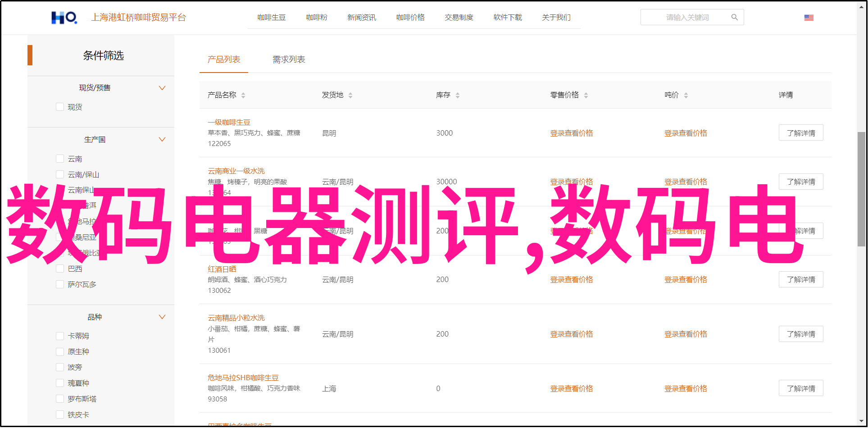The image size is (868, 428).
Task: Open the 交易制度 menu
Action: (x=459, y=17)
